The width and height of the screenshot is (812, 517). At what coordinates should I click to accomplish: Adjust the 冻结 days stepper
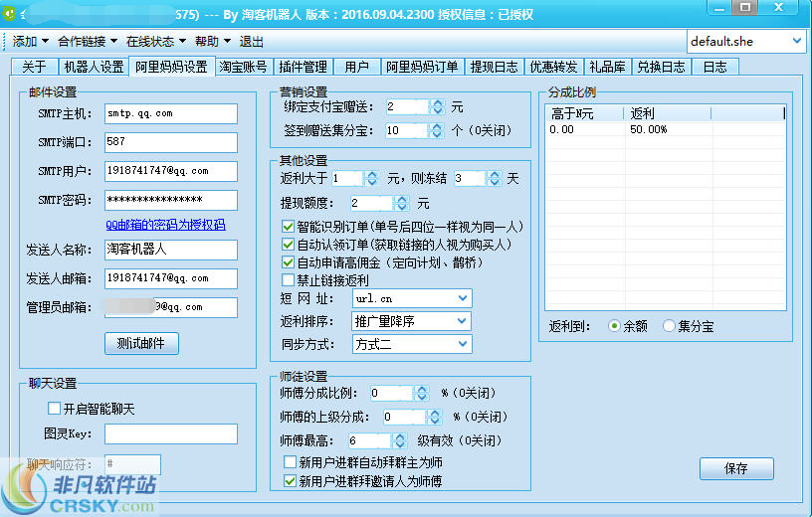coord(495,179)
